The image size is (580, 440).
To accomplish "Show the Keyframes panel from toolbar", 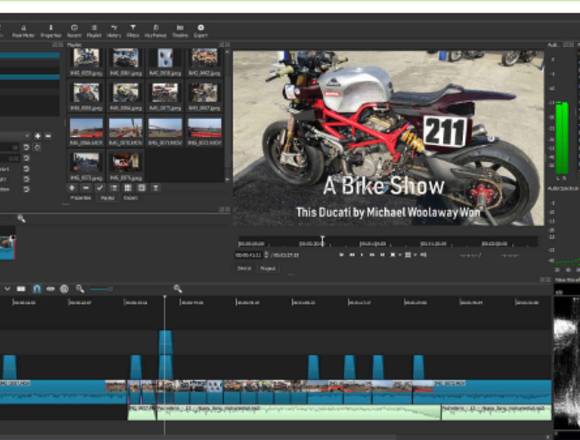I will click(x=156, y=31).
